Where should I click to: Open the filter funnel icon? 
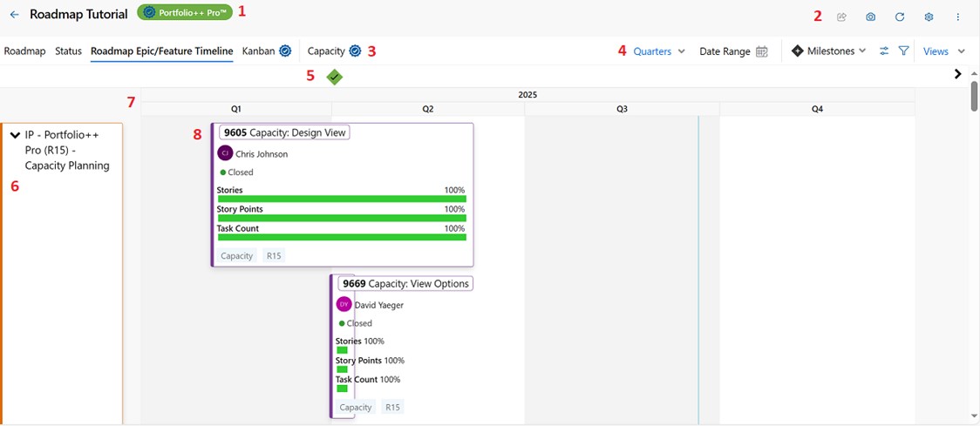[x=904, y=51]
